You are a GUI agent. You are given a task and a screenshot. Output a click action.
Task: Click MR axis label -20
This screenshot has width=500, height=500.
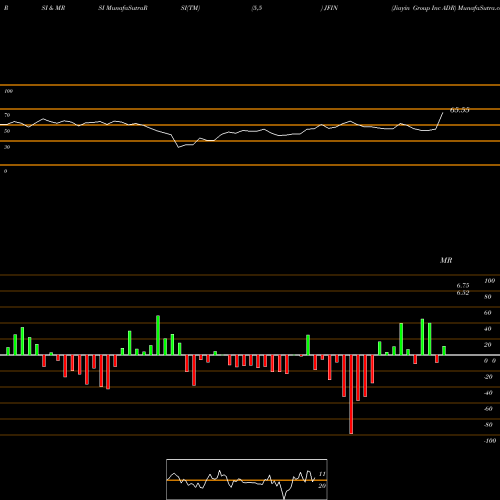click(488, 377)
